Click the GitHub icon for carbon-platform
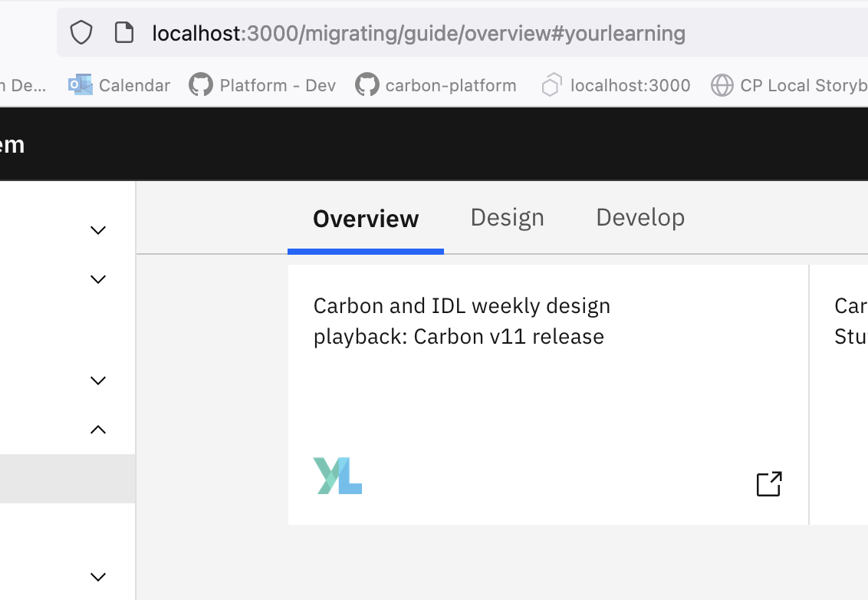 coord(367,84)
